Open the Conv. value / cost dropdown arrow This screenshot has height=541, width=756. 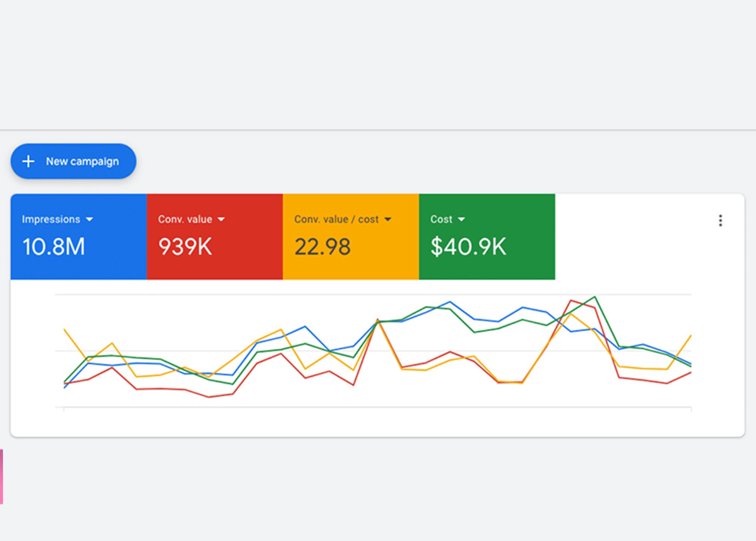(388, 219)
